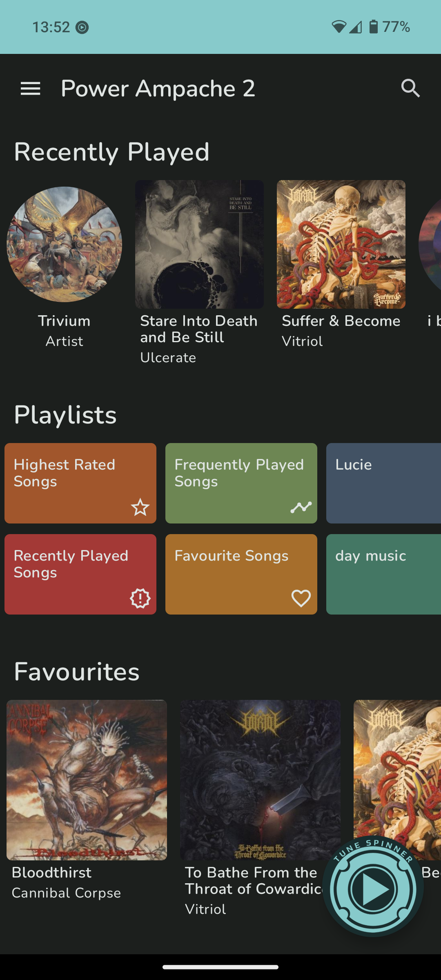Open the Lucie playlist card
Image resolution: width=441 pixels, height=980 pixels.
pos(383,483)
